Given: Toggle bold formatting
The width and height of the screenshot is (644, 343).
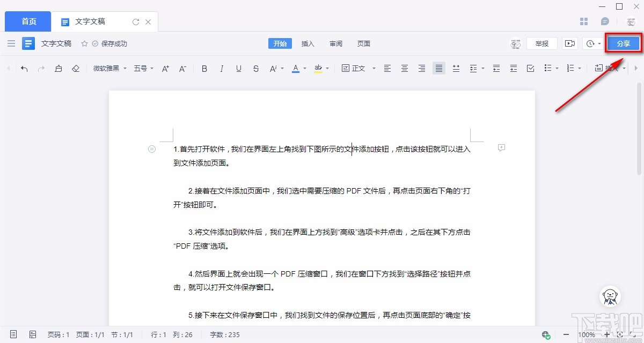Looking at the screenshot, I should 204,69.
